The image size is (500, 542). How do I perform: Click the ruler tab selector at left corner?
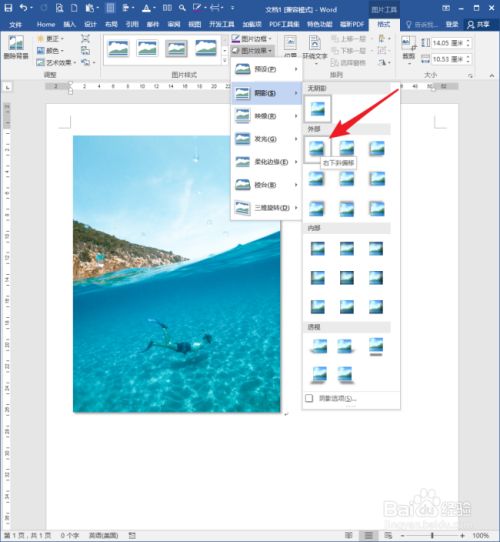click(x=7, y=87)
